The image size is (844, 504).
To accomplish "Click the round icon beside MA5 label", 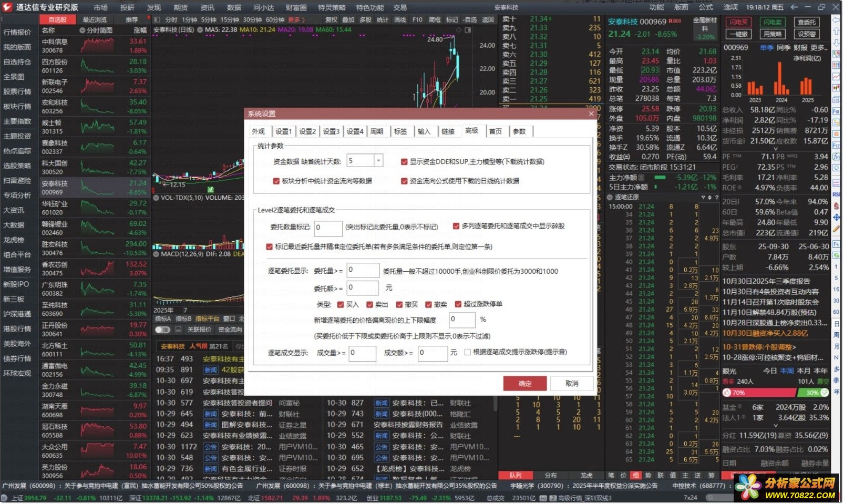I will (x=200, y=30).
